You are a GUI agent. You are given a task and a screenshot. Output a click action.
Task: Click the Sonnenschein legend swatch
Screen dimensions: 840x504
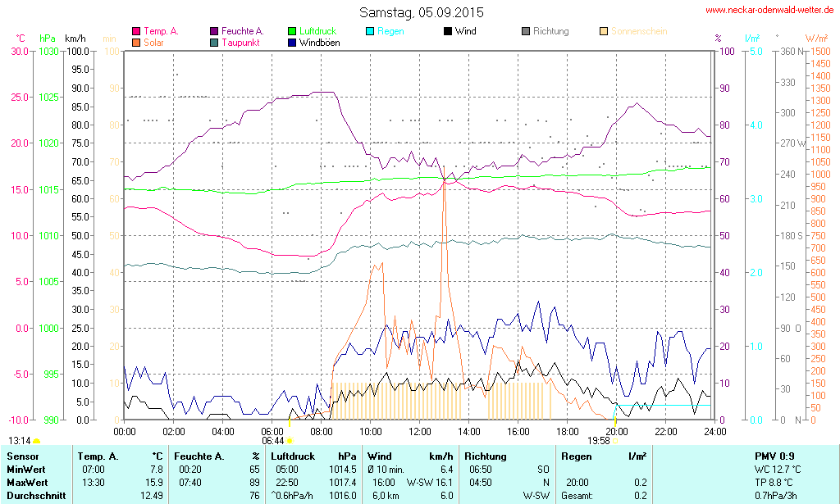[x=604, y=31]
